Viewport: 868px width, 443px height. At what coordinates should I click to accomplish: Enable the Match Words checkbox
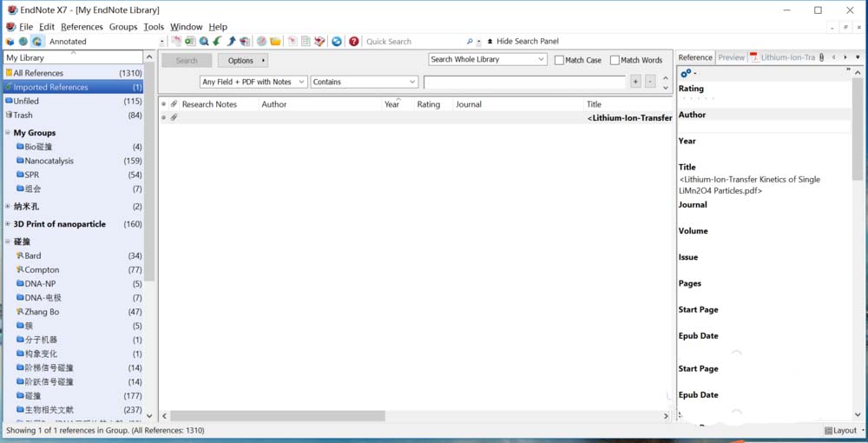point(615,60)
